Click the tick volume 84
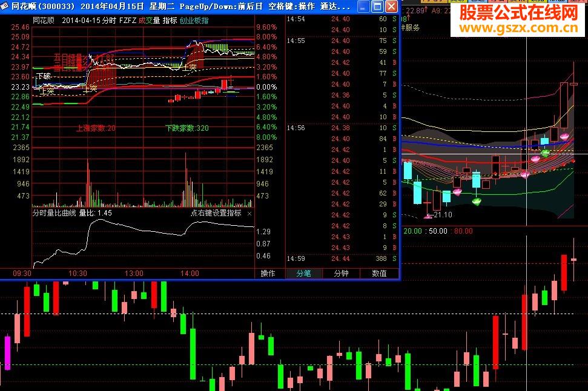 pos(383,139)
